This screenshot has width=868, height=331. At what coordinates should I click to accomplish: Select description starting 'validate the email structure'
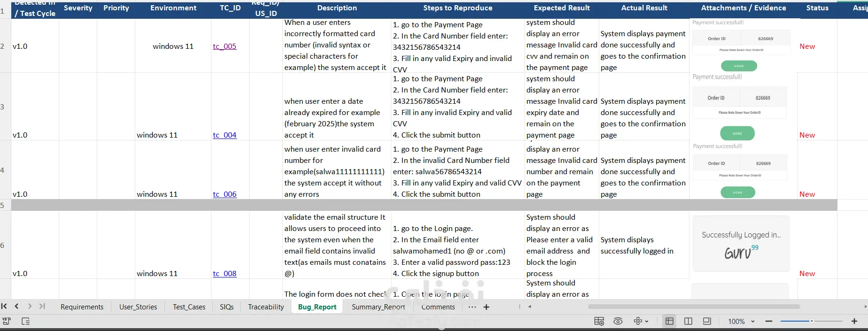click(336, 245)
